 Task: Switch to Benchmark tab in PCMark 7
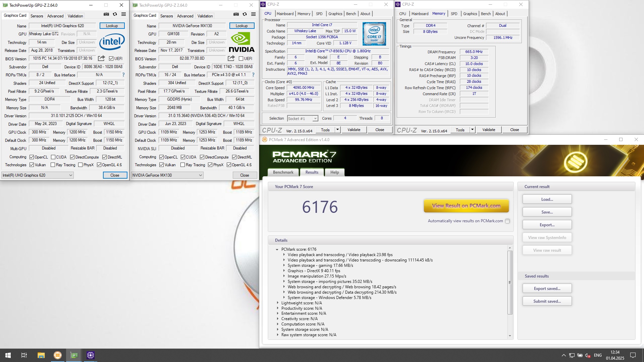[283, 172]
